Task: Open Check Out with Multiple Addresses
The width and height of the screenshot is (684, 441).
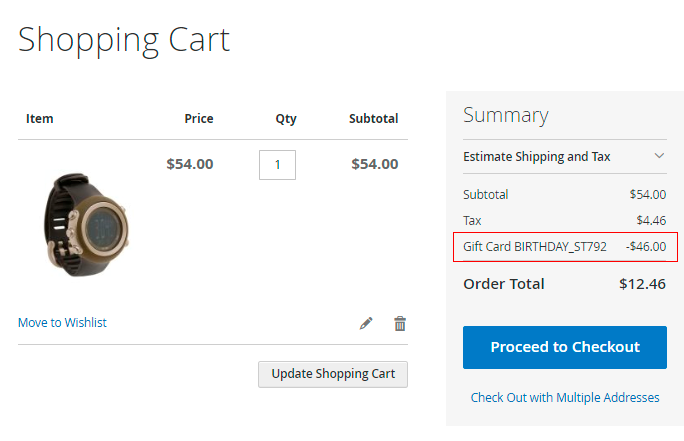Action: (x=565, y=397)
